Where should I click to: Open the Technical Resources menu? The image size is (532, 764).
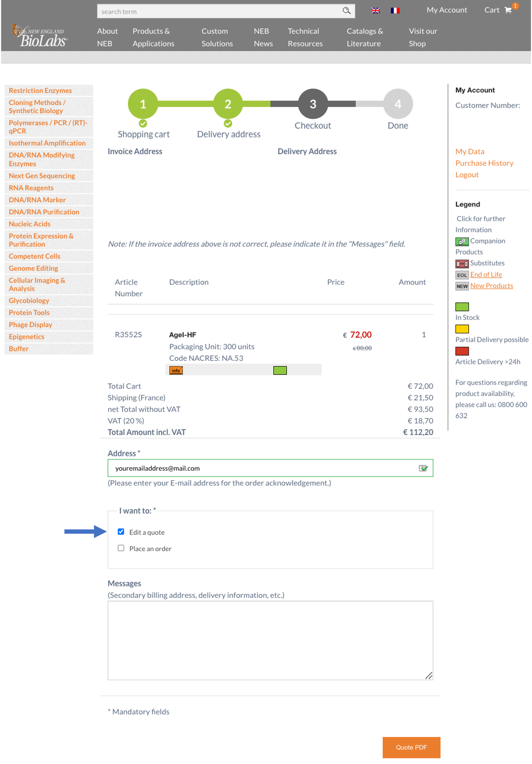305,37
